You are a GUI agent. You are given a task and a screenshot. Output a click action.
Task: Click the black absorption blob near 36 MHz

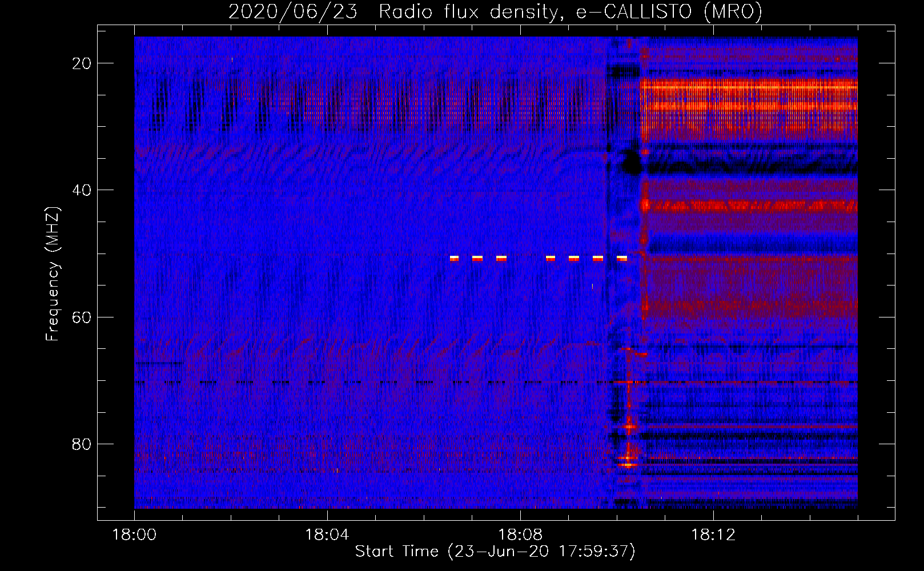(x=631, y=162)
